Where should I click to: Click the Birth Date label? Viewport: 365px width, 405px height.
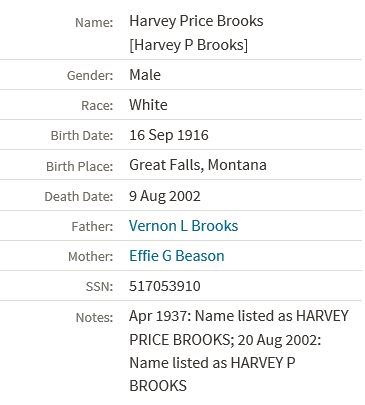82,136
